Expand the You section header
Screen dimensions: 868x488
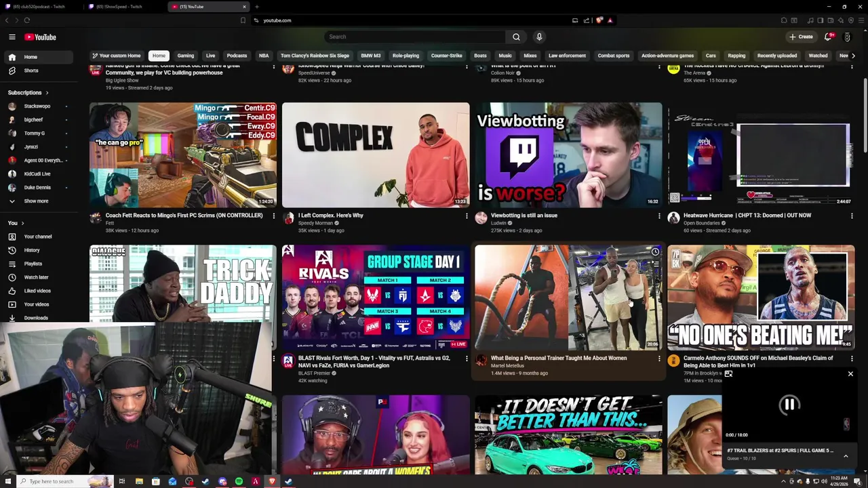coord(16,223)
